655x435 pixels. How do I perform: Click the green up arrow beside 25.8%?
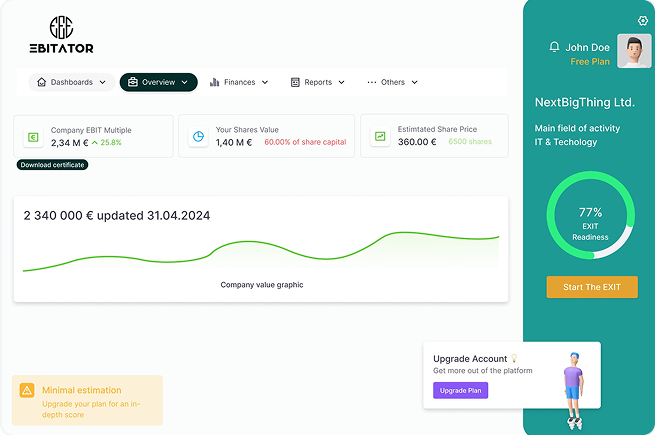95,142
